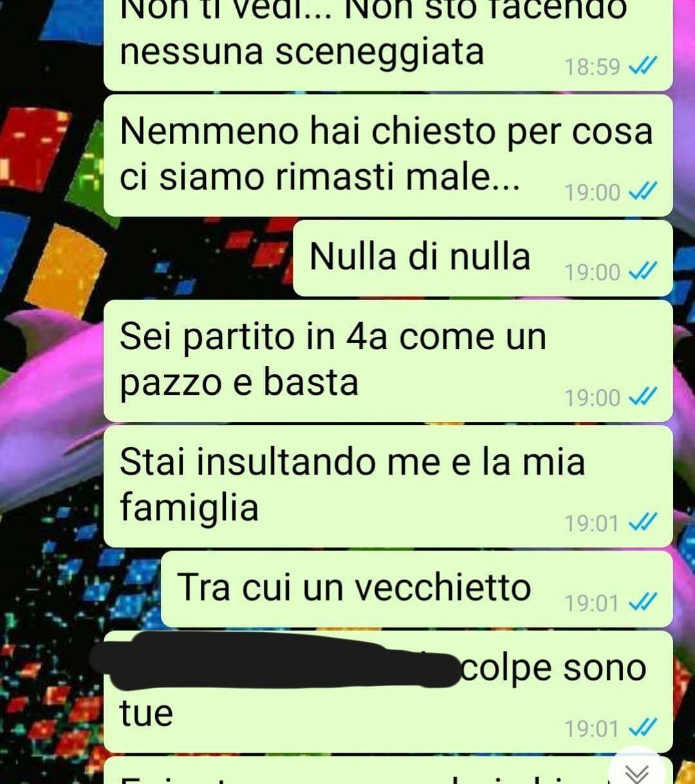
Task: Tap blue ticks on 'rimasti male' message
Action: point(642,192)
